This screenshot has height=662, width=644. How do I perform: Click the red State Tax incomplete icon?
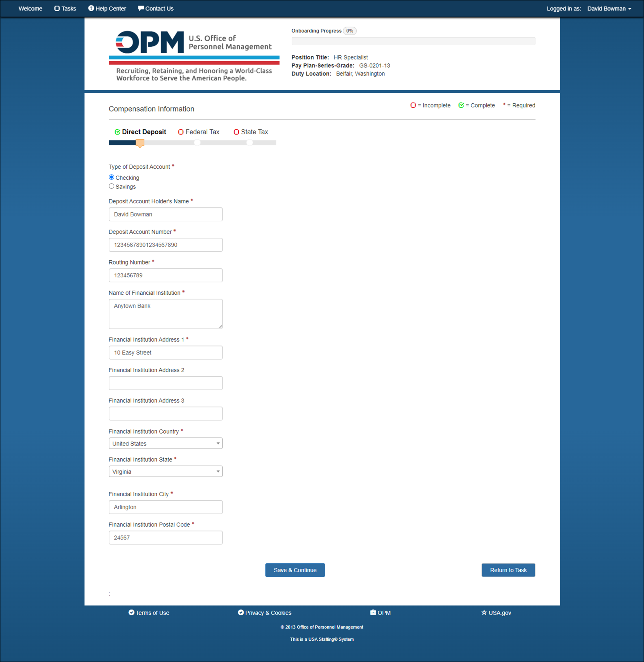point(236,132)
